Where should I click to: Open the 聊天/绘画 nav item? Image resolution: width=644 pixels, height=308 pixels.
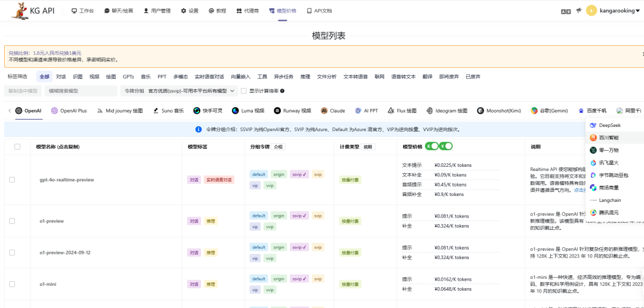tap(119, 11)
